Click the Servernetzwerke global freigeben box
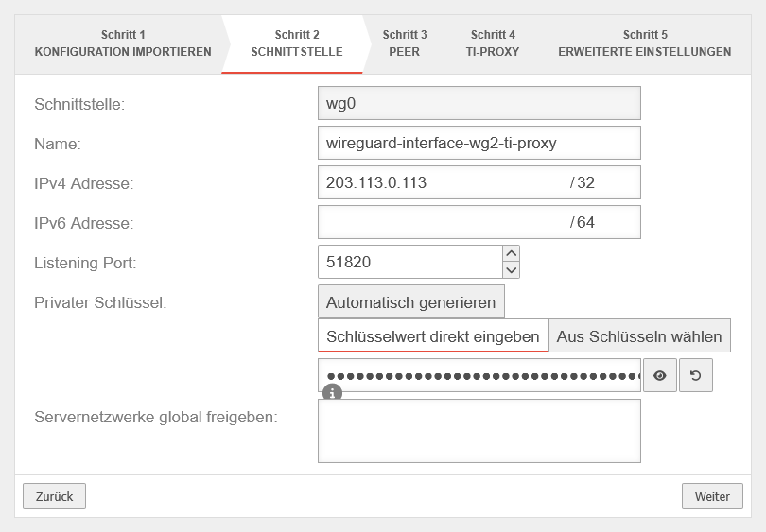The height and width of the screenshot is (532, 766). click(x=479, y=431)
